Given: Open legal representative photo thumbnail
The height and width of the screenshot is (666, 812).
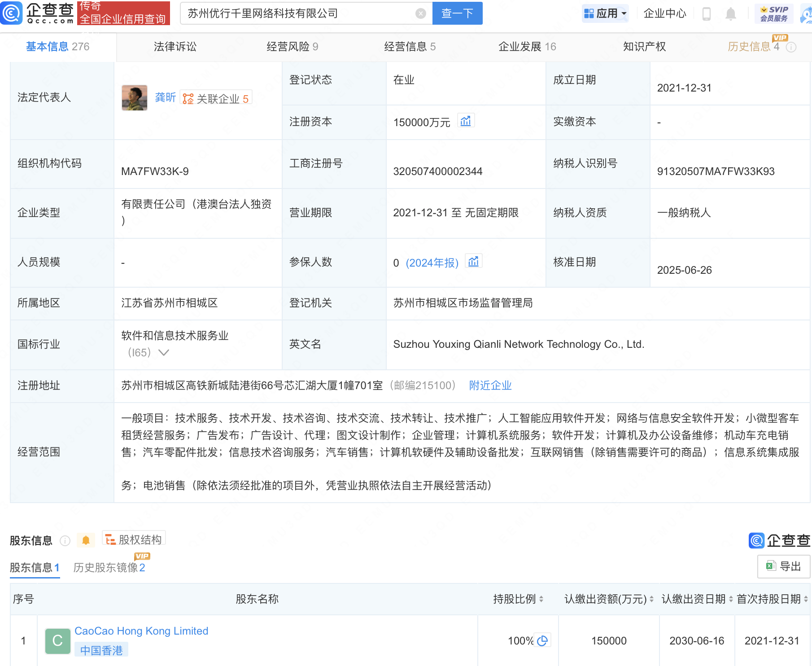Looking at the screenshot, I should (x=135, y=97).
